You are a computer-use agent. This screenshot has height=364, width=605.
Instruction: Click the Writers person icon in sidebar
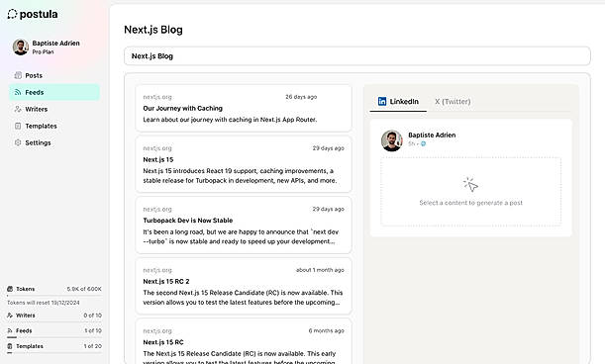pyautogui.click(x=18, y=109)
